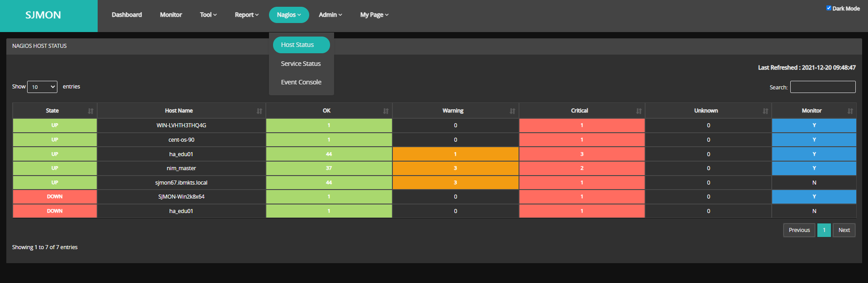
Task: Go to the Dashboard page
Action: click(127, 15)
